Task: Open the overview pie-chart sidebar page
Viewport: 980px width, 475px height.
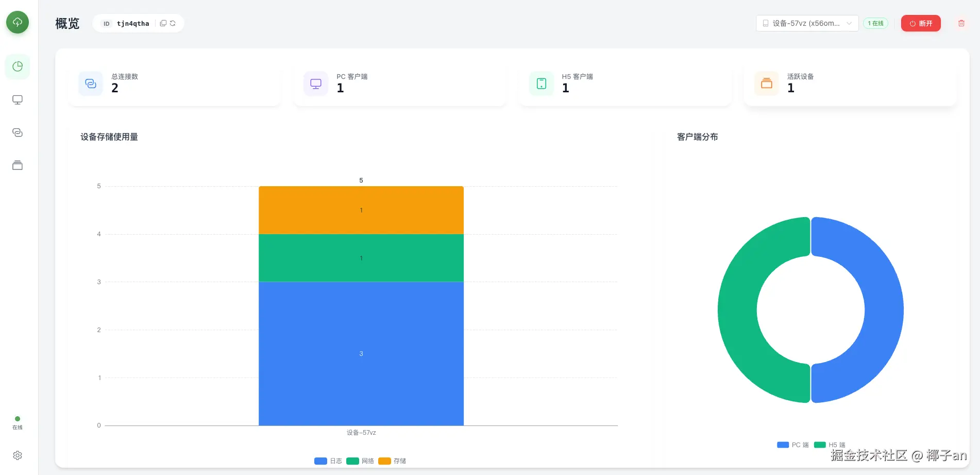Action: [x=18, y=67]
